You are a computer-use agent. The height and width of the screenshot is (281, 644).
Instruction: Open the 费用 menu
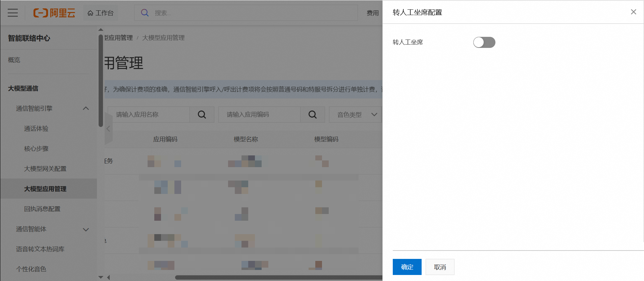pos(372,13)
